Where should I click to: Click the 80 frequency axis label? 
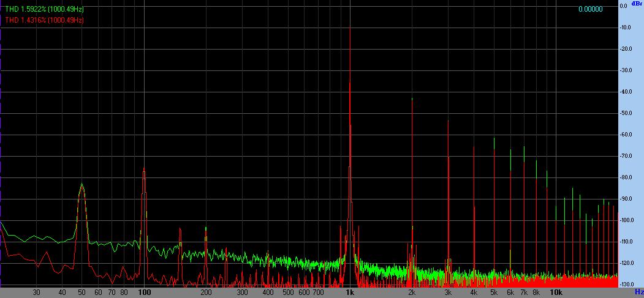tap(124, 292)
